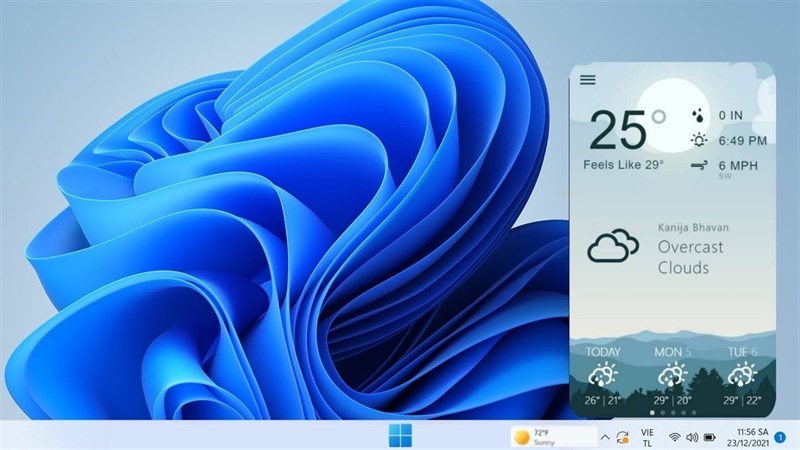The width and height of the screenshot is (800, 450).
Task: Click the 6:49 PM sunset time
Action: tap(743, 141)
